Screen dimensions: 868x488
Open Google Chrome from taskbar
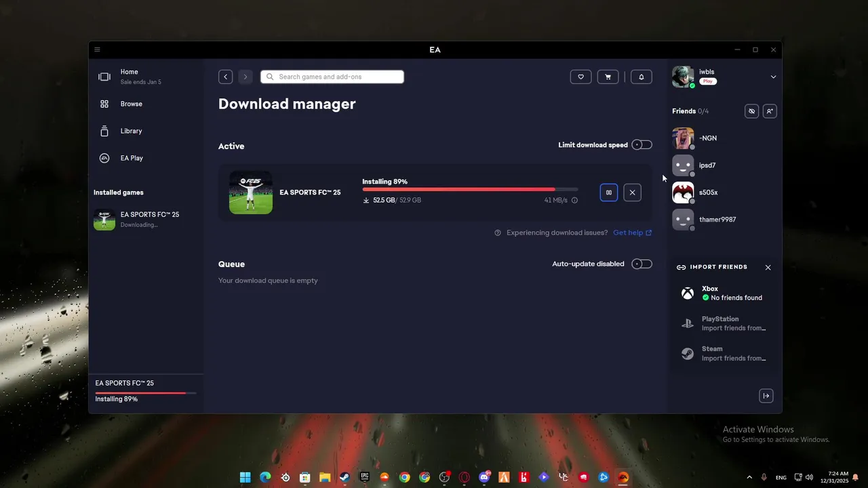(x=405, y=477)
